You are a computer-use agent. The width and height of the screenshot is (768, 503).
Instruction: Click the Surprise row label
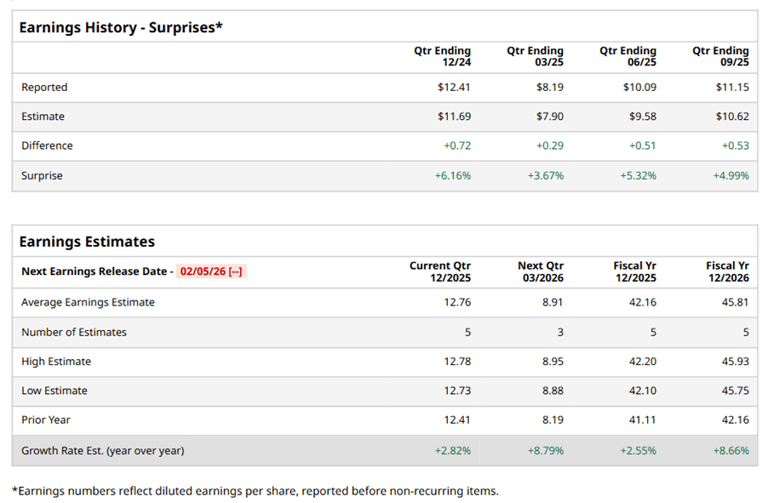click(x=42, y=175)
